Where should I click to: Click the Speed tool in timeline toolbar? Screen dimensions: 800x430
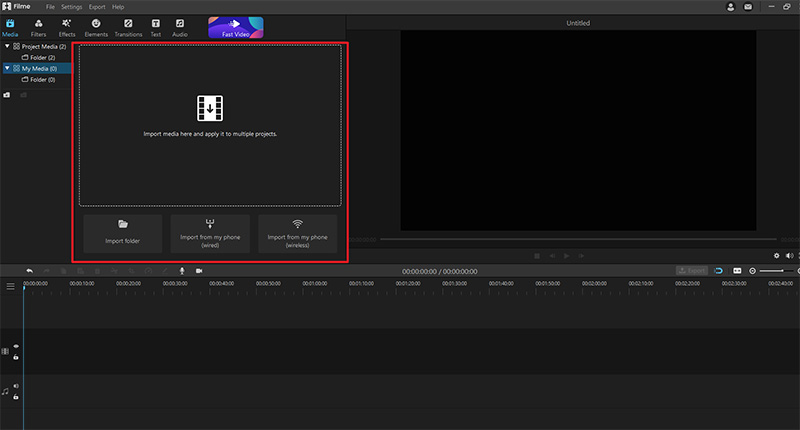tap(148, 271)
